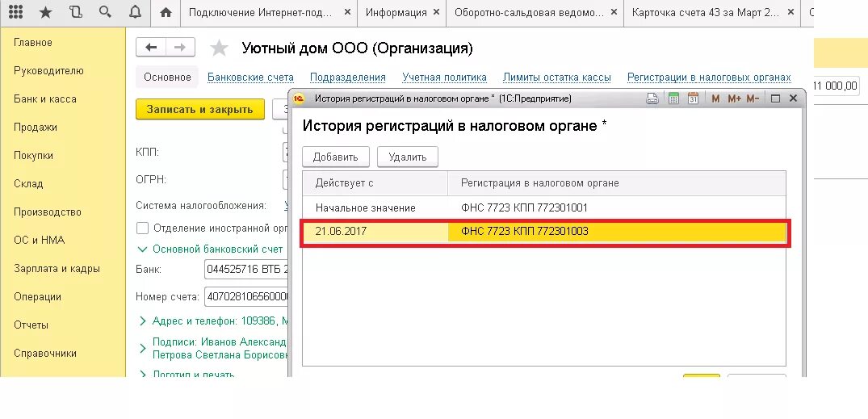Close the registration history dialog

point(793,98)
